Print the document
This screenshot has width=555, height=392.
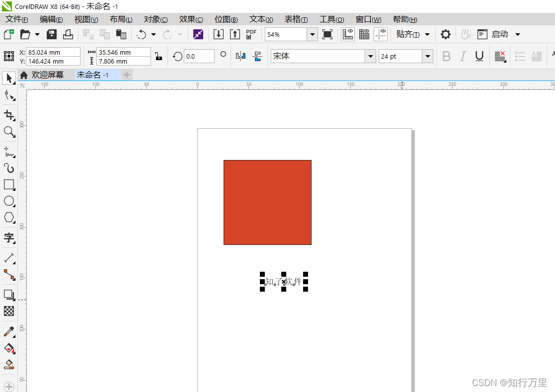coord(68,34)
